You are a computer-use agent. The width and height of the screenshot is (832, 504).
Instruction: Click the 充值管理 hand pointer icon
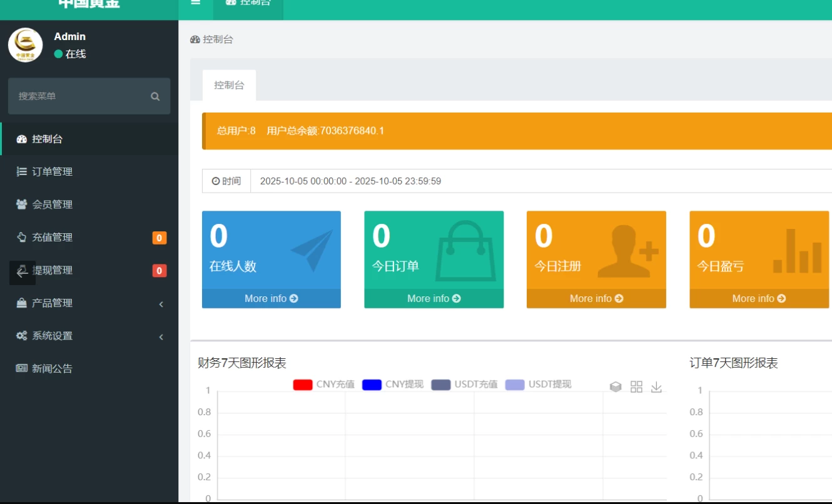tap(21, 237)
